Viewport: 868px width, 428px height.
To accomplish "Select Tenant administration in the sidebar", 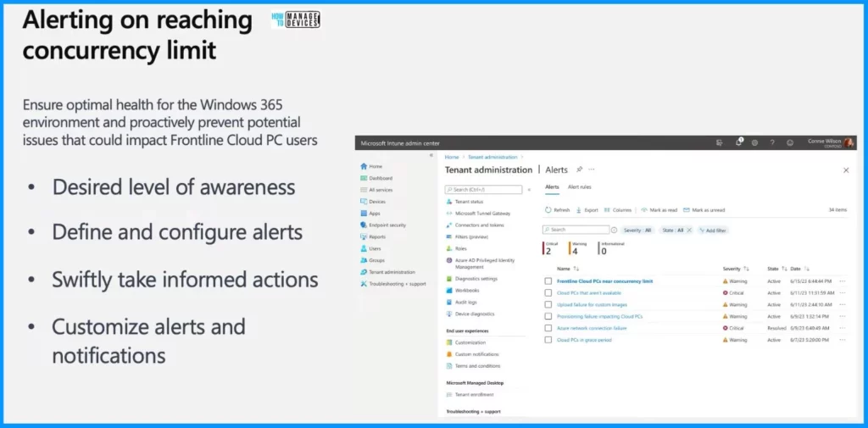I will click(387, 272).
